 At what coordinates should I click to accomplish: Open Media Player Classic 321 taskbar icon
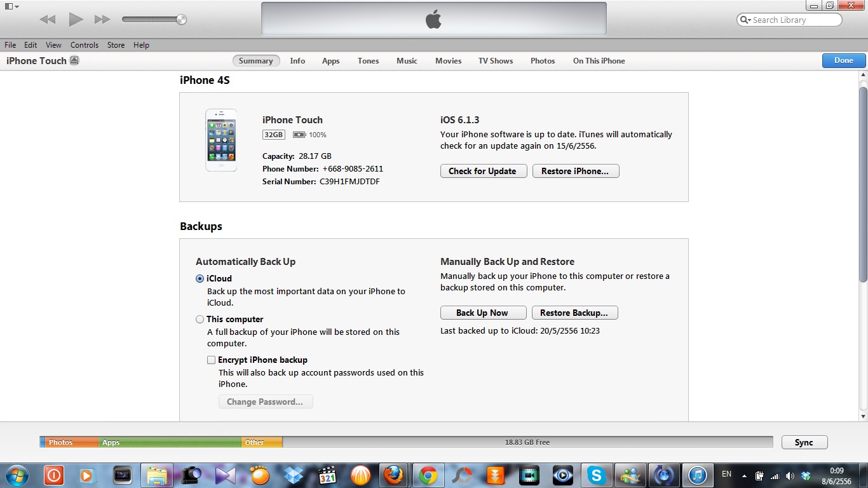pyautogui.click(x=327, y=475)
